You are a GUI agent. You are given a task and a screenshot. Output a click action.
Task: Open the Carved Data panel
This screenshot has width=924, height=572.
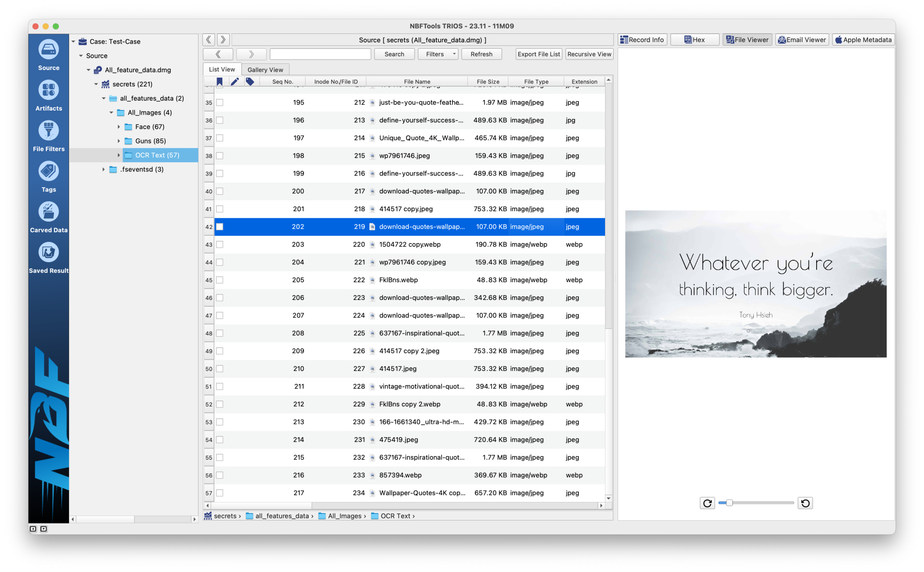48,216
